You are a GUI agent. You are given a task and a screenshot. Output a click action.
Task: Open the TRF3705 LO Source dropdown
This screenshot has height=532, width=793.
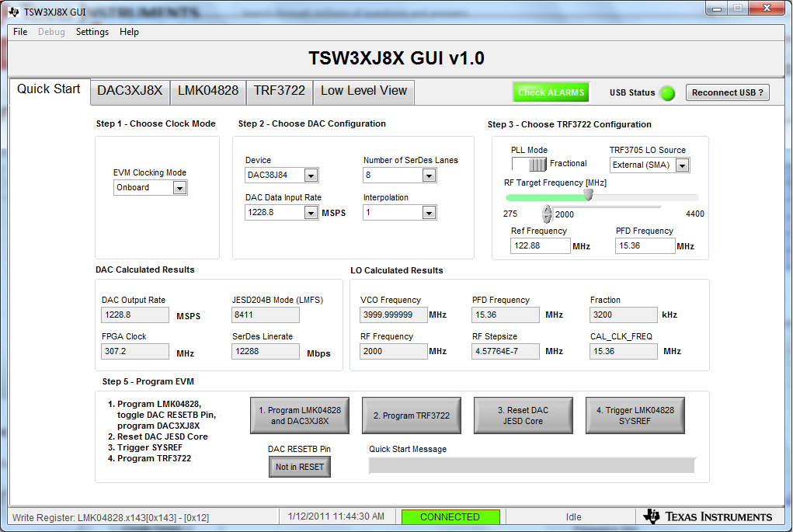coord(682,165)
